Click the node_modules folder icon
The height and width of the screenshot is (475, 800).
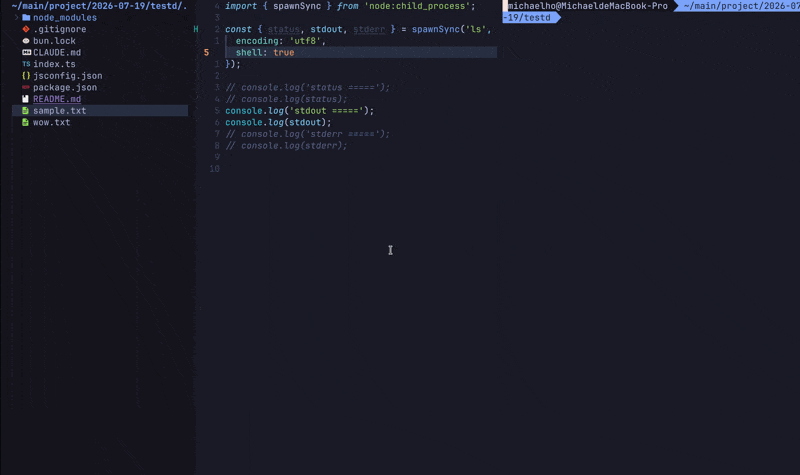point(26,17)
